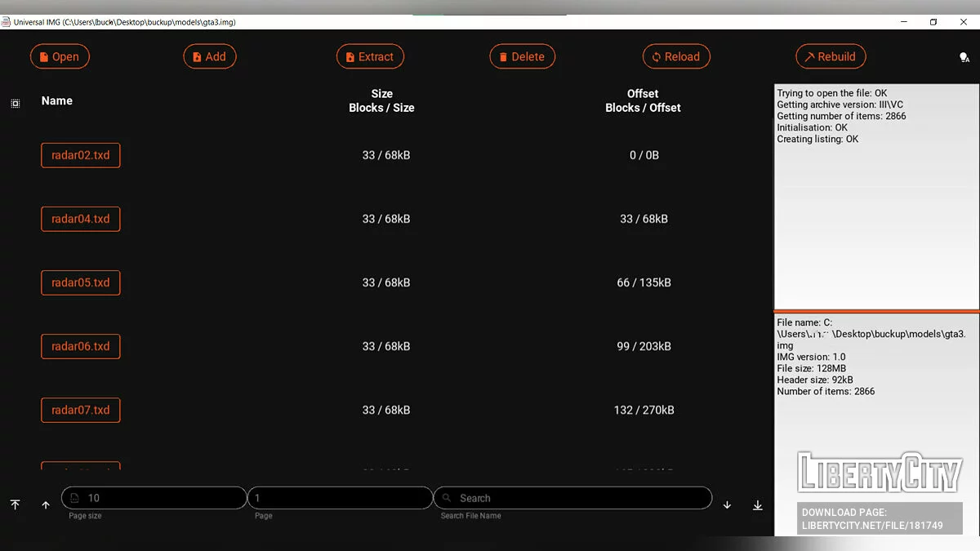
Task: Click inside the Search File Name box
Action: coord(572,497)
